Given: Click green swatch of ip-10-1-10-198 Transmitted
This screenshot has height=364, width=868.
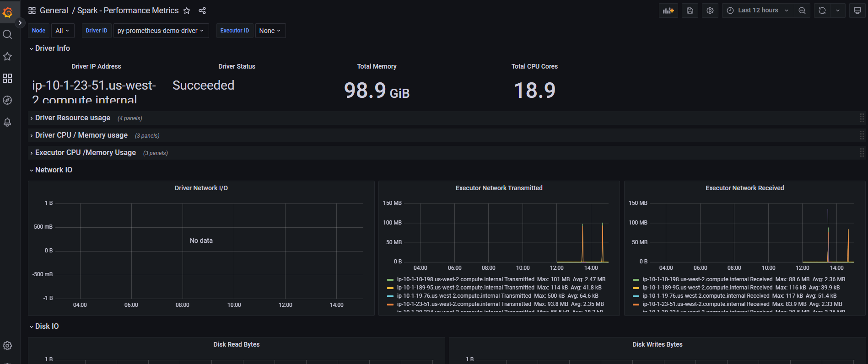Looking at the screenshot, I should (390, 279).
